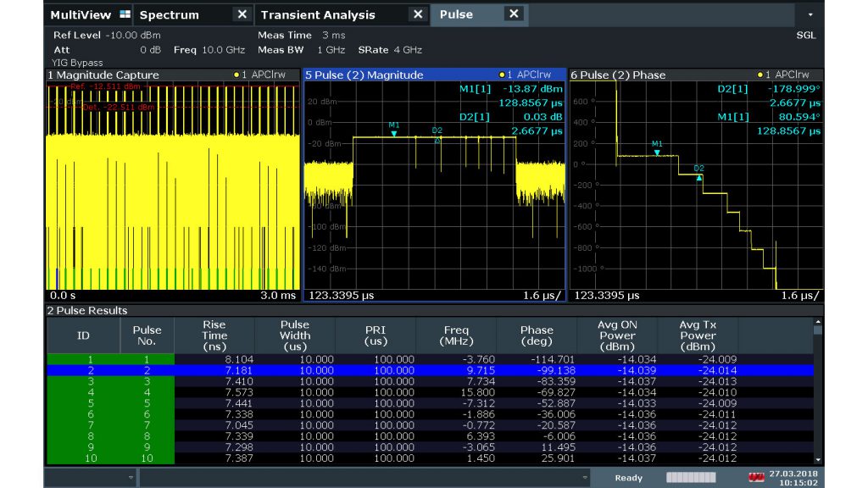
Task: Click marker M1 triangle in Pulse Phase
Action: 657,152
